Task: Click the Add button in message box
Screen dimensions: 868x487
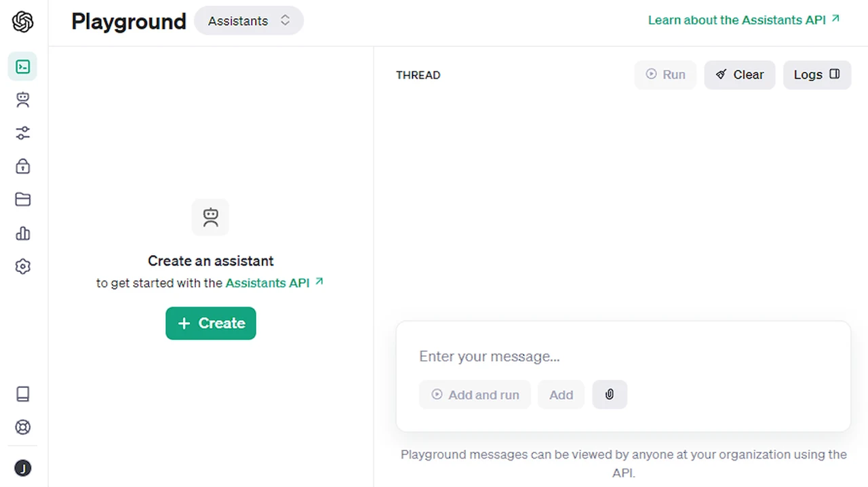Action: coord(561,395)
